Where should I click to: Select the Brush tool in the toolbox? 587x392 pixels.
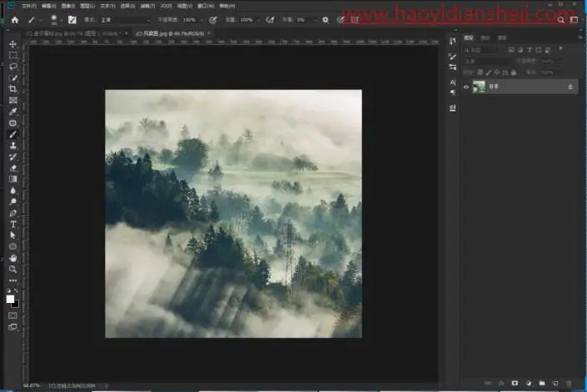click(x=12, y=134)
